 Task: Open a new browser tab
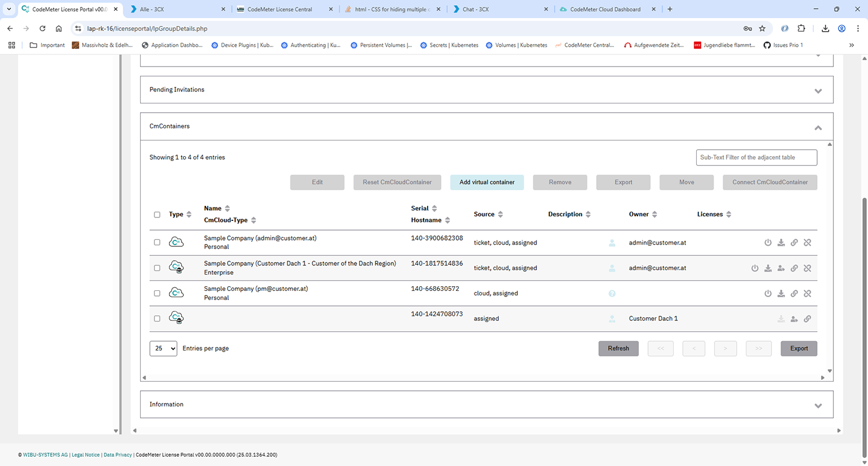tap(670, 9)
